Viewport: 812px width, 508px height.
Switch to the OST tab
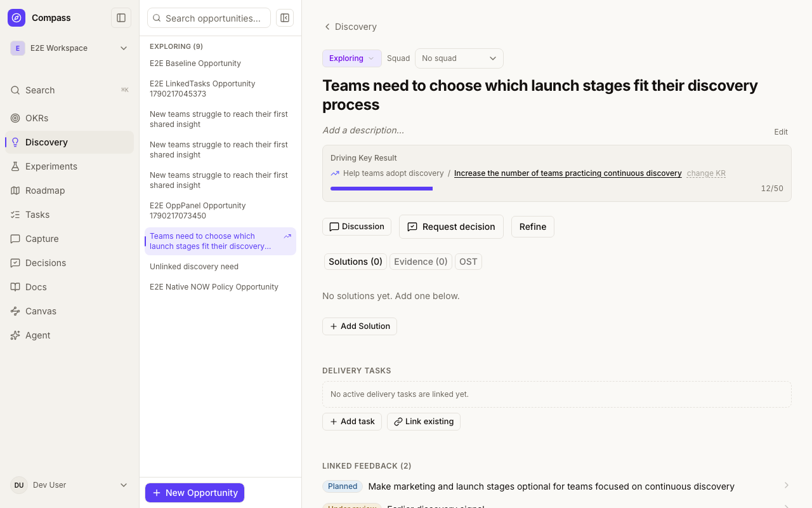pyautogui.click(x=468, y=262)
